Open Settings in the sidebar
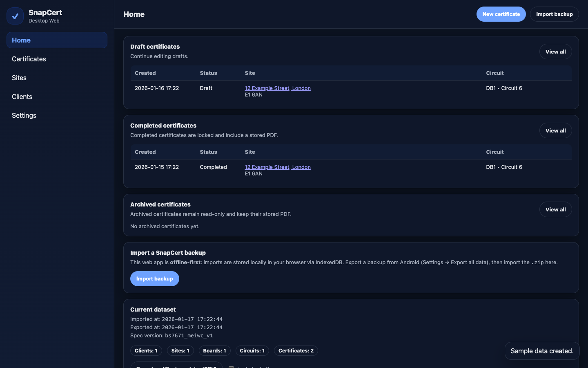The image size is (588, 368). coord(57,115)
